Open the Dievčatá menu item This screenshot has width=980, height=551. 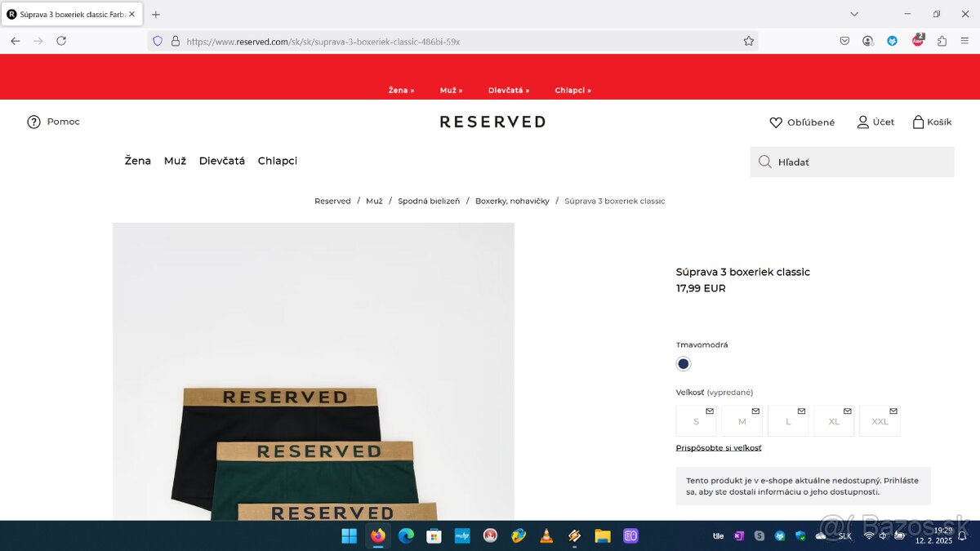tap(221, 161)
